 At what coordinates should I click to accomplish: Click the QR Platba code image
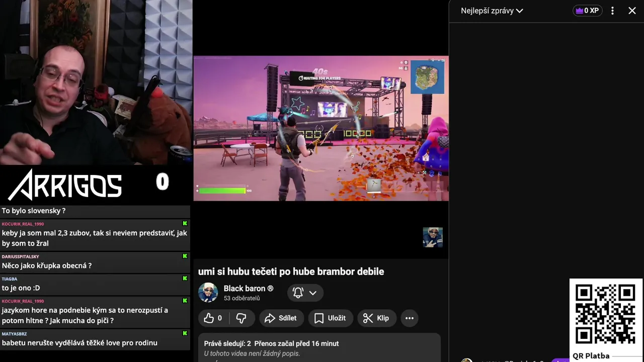coord(606,315)
